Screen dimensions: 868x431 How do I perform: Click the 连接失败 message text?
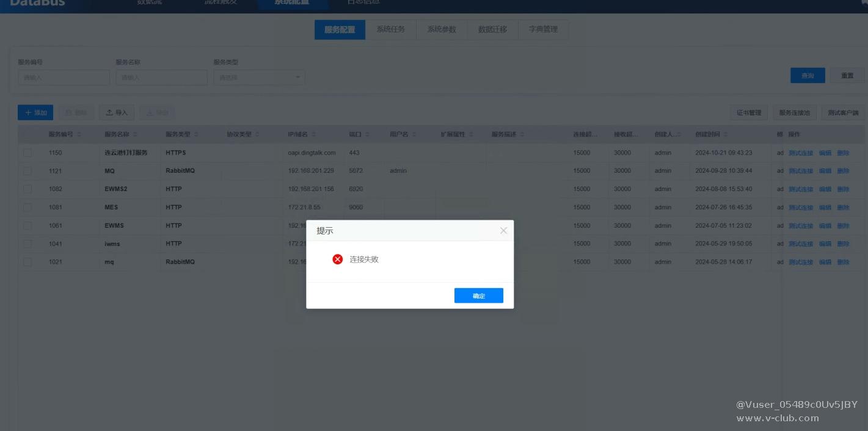pyautogui.click(x=364, y=259)
